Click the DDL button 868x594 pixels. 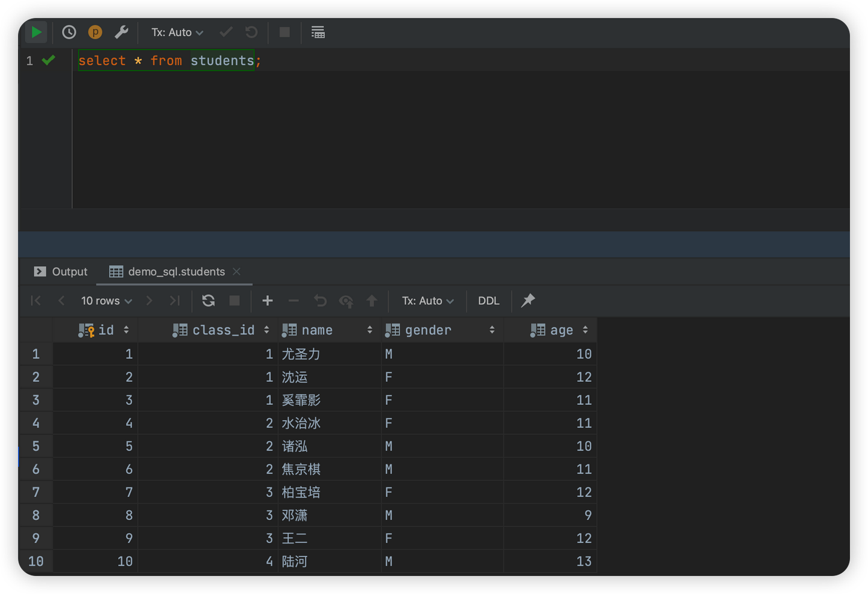tap(489, 301)
